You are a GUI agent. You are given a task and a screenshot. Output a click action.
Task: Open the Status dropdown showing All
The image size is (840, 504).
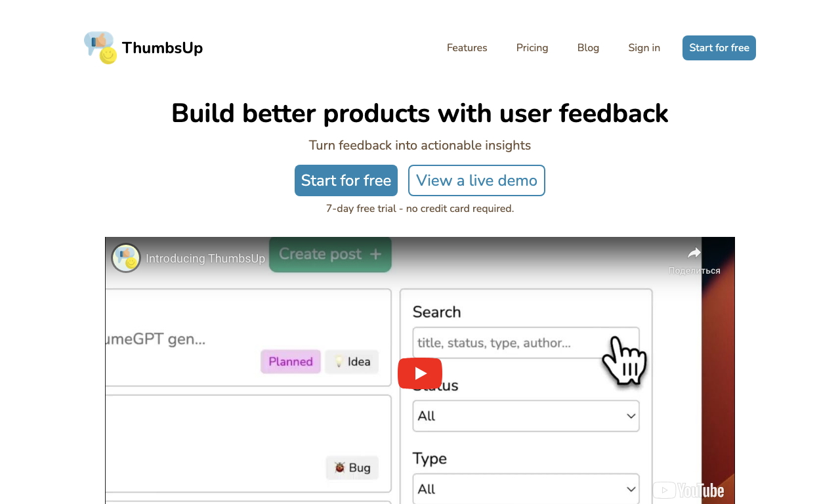tap(526, 416)
